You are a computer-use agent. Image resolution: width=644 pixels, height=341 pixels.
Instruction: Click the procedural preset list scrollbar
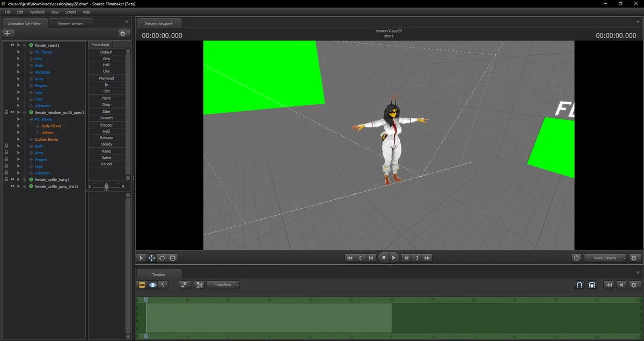pos(128,114)
